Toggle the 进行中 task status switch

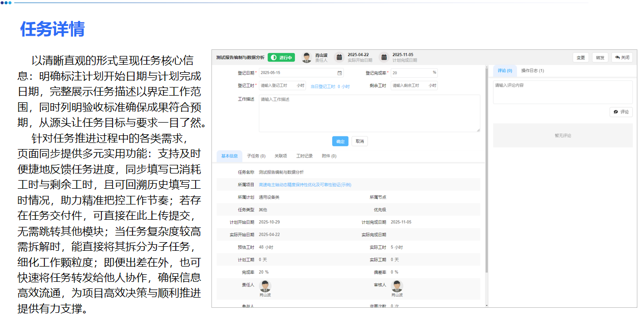(281, 57)
